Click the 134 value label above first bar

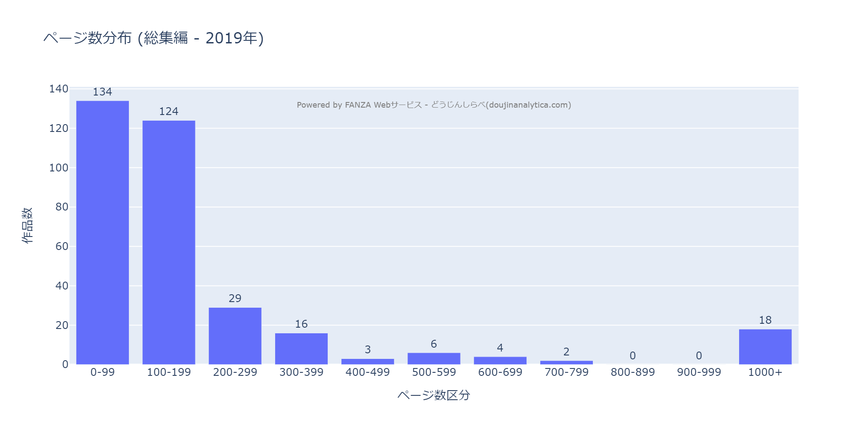pyautogui.click(x=102, y=92)
